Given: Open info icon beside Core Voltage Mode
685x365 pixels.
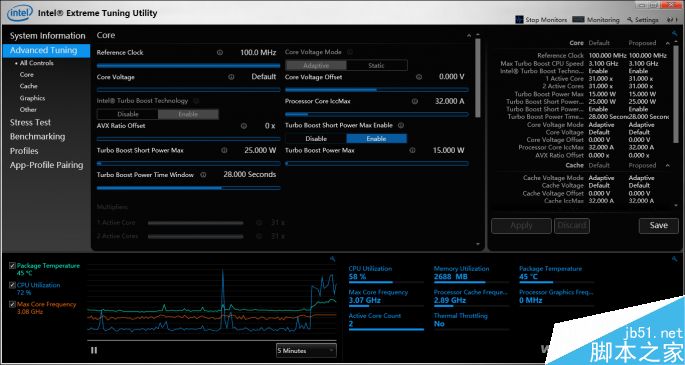Looking at the screenshot, I should (350, 52).
